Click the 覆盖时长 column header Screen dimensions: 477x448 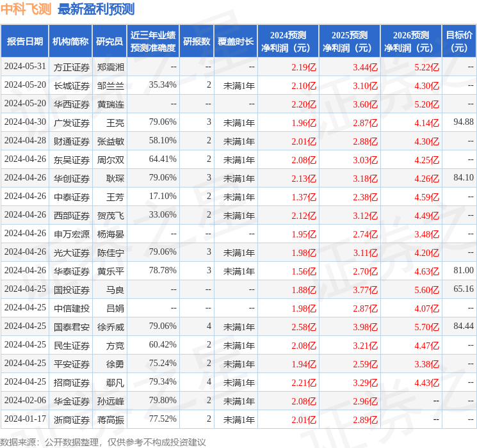[236, 41]
